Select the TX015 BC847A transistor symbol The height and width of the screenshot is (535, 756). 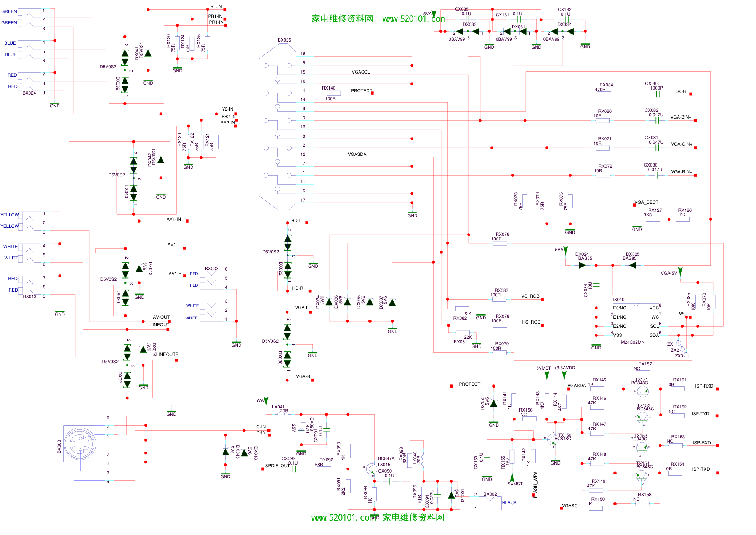click(x=371, y=469)
